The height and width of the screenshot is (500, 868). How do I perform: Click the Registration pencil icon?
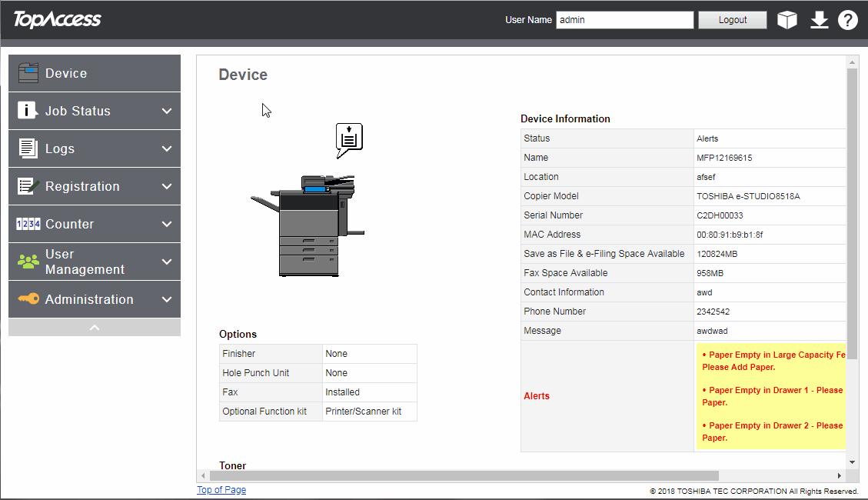click(28, 186)
